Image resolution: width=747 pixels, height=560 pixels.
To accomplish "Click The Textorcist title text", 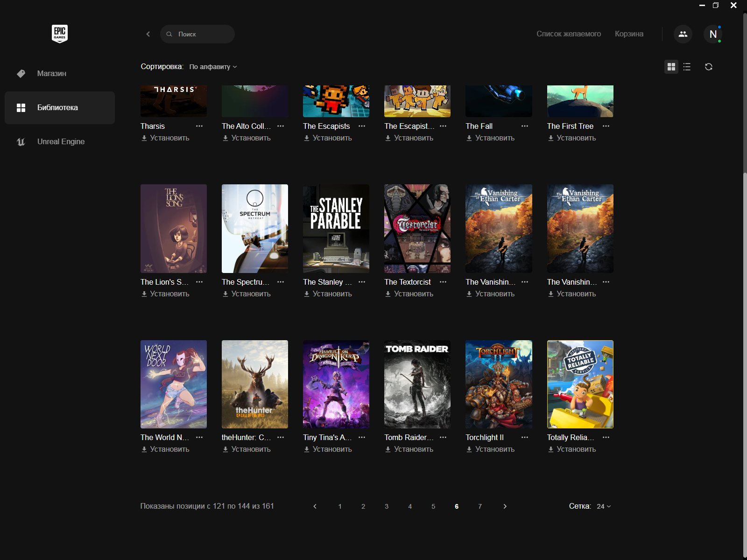I will pos(408,282).
